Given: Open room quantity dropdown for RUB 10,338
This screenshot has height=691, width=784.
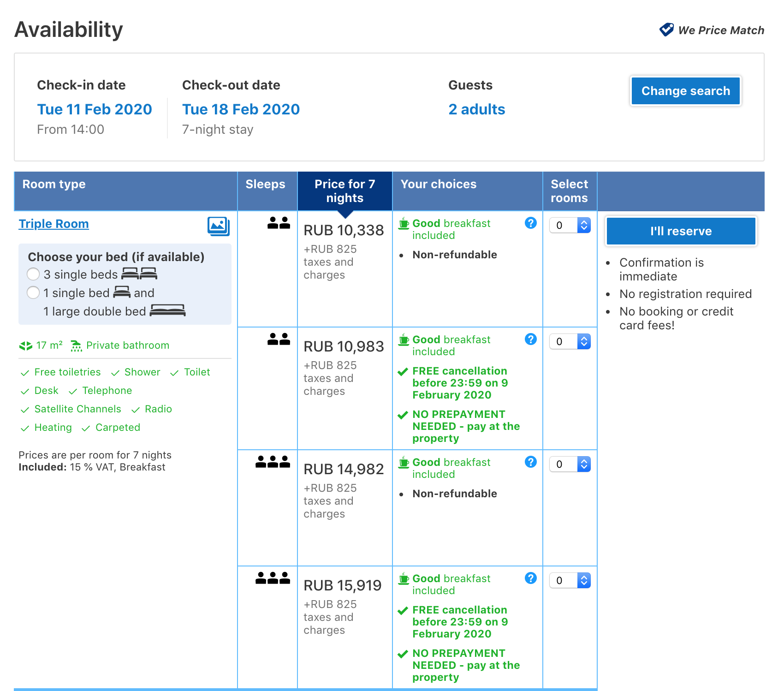Looking at the screenshot, I should pos(570,225).
